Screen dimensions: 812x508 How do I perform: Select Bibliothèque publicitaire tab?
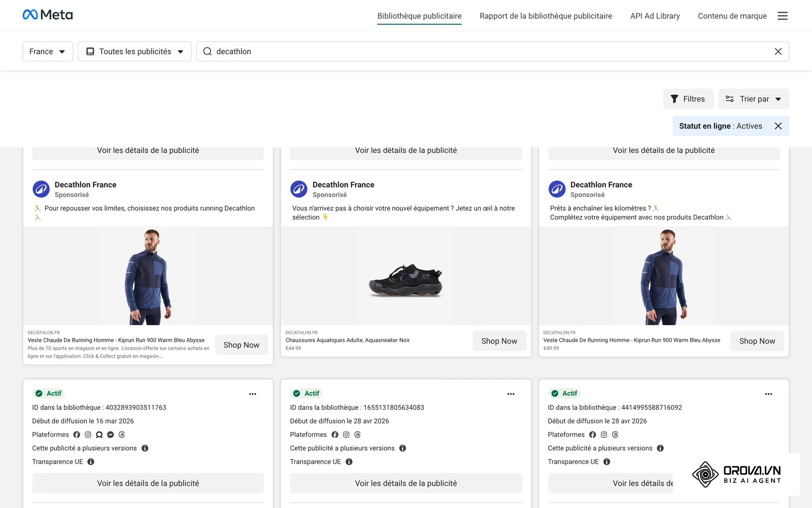tap(419, 16)
